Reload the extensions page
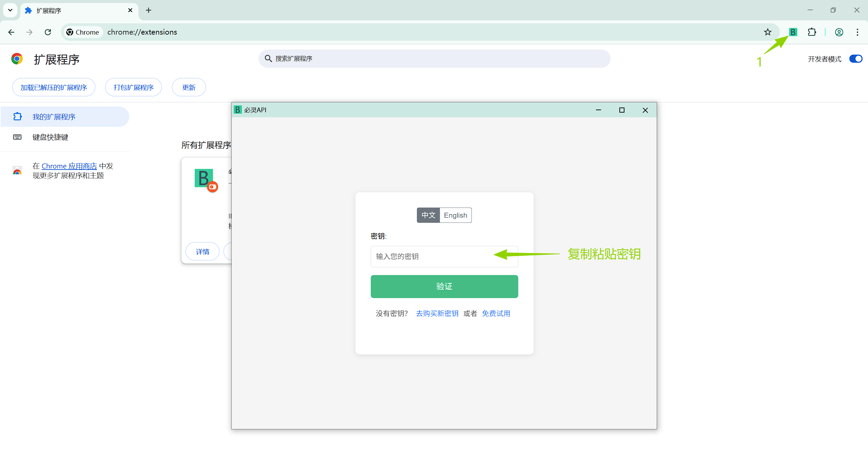Viewport: 868px width, 468px height. [x=48, y=32]
